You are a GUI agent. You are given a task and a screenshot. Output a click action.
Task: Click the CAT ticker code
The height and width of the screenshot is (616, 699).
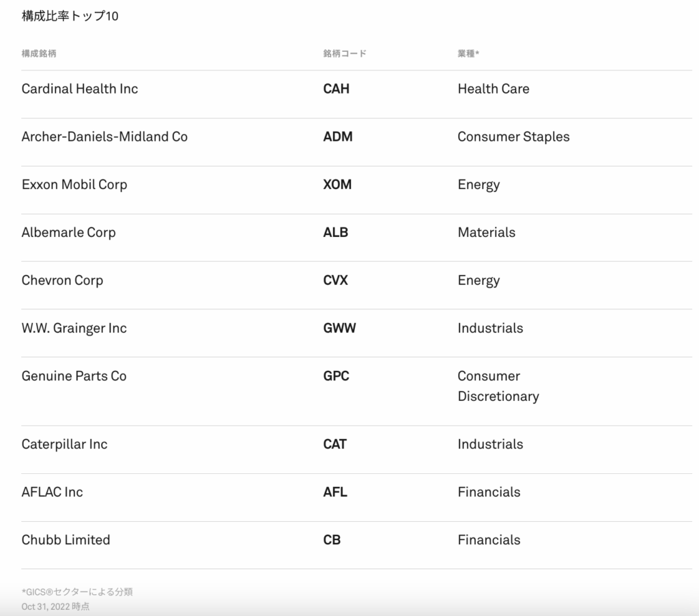pyautogui.click(x=334, y=444)
